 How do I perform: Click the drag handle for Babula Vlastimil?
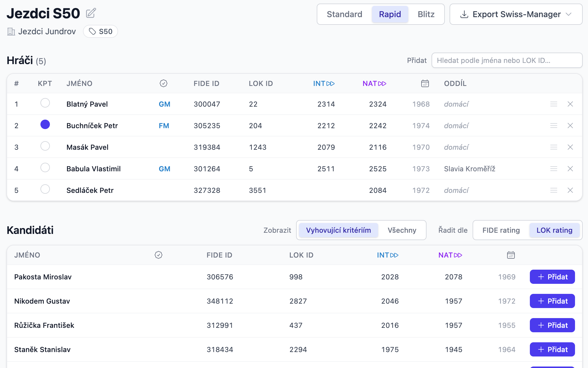tap(554, 169)
